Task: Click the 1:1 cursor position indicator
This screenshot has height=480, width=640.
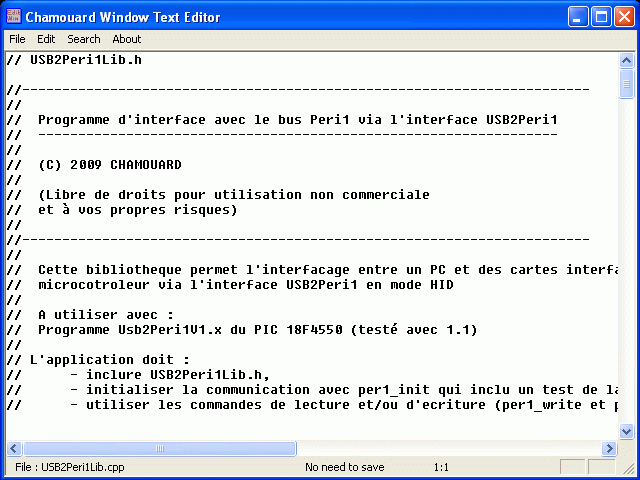Action: [x=441, y=467]
